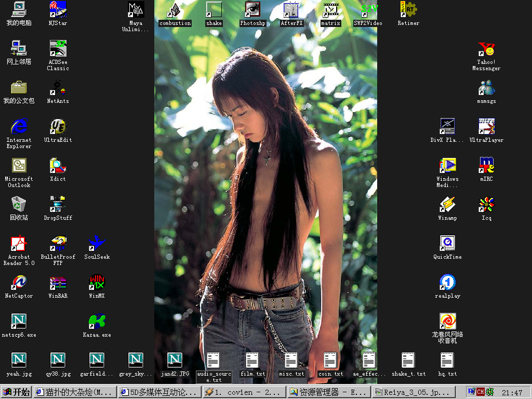Select the combustion desktop icon

point(175,10)
